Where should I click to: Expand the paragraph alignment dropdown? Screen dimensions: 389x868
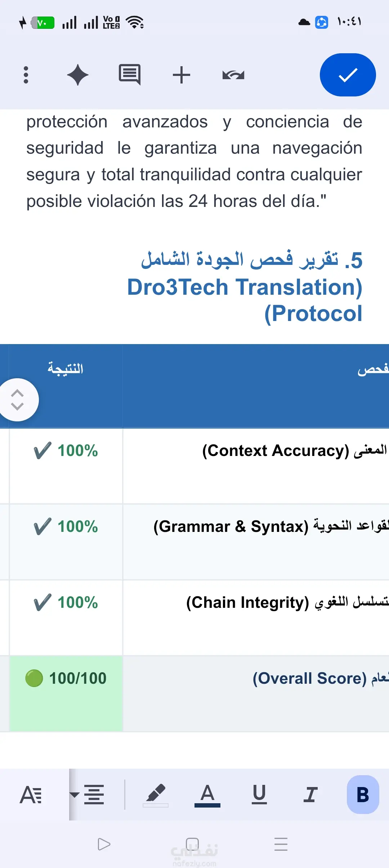click(x=87, y=795)
